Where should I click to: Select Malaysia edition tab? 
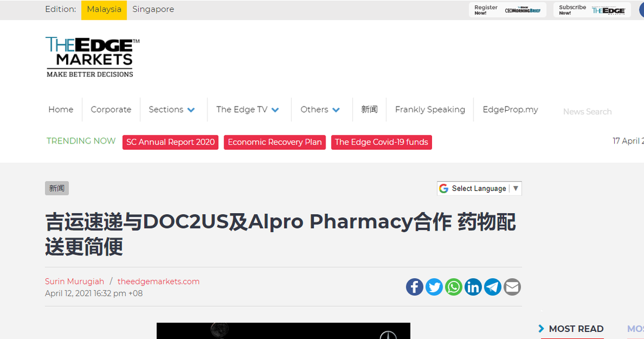104,10
